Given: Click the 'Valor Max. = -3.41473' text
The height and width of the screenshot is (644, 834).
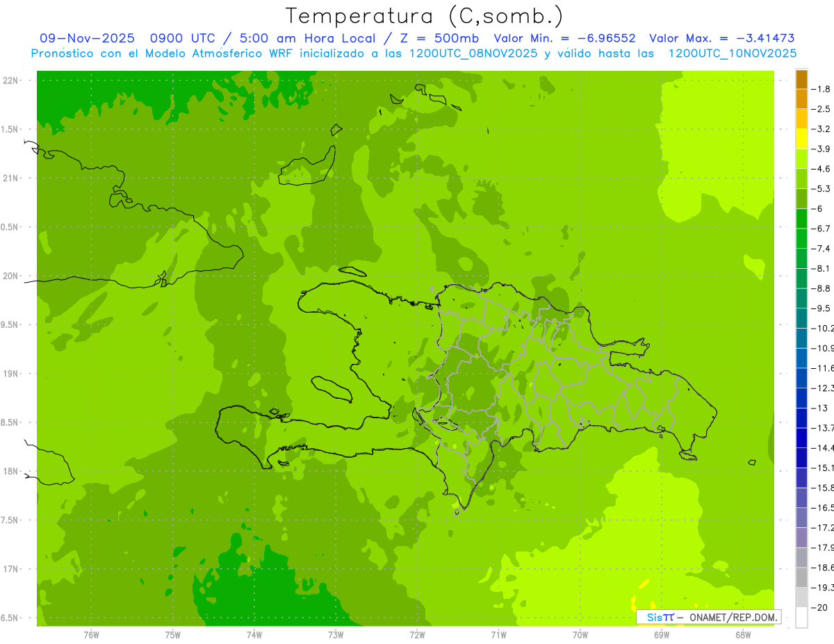Looking at the screenshot, I should tap(721, 38).
